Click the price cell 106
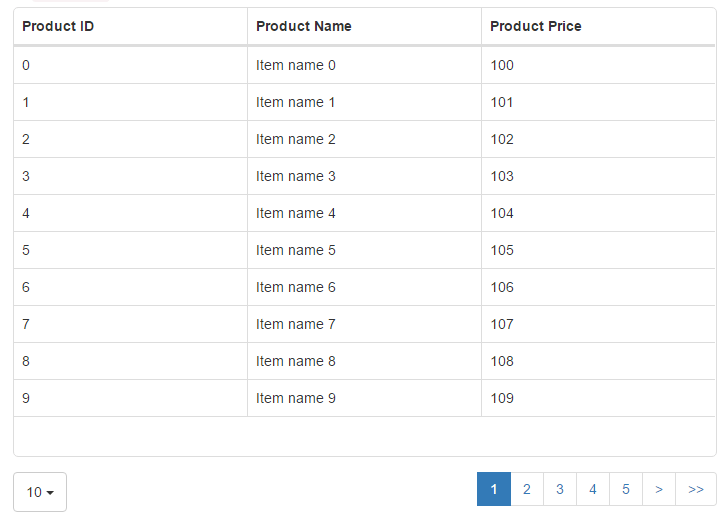This screenshot has height=521, width=725. pyautogui.click(x=598, y=287)
